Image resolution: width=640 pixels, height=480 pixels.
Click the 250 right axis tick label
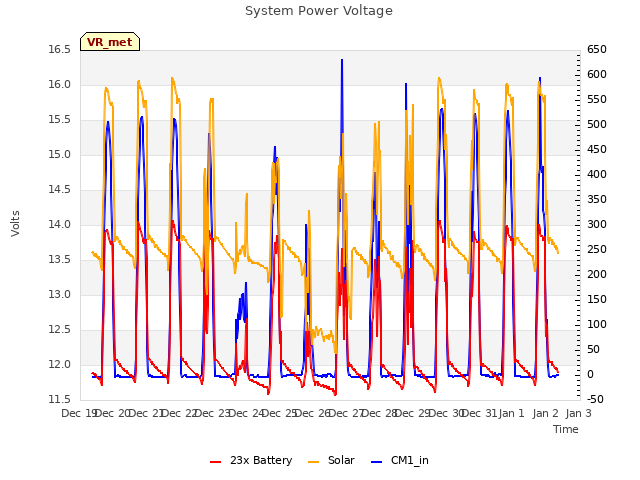(x=597, y=249)
